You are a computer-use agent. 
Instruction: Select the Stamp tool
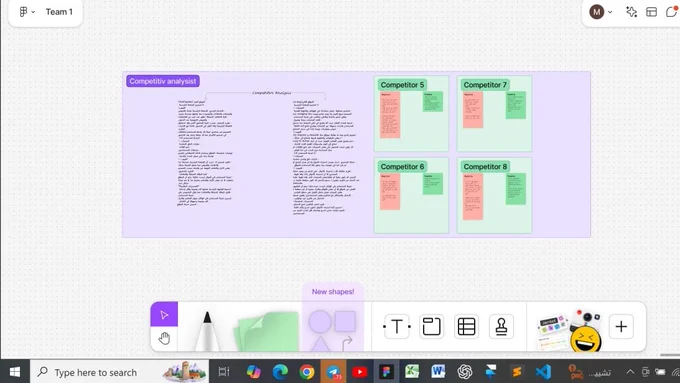click(501, 327)
